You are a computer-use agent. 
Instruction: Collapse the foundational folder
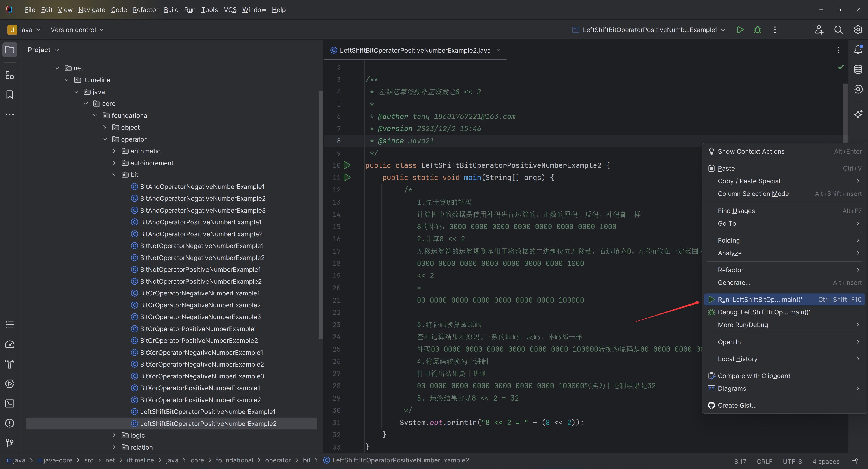click(x=95, y=116)
